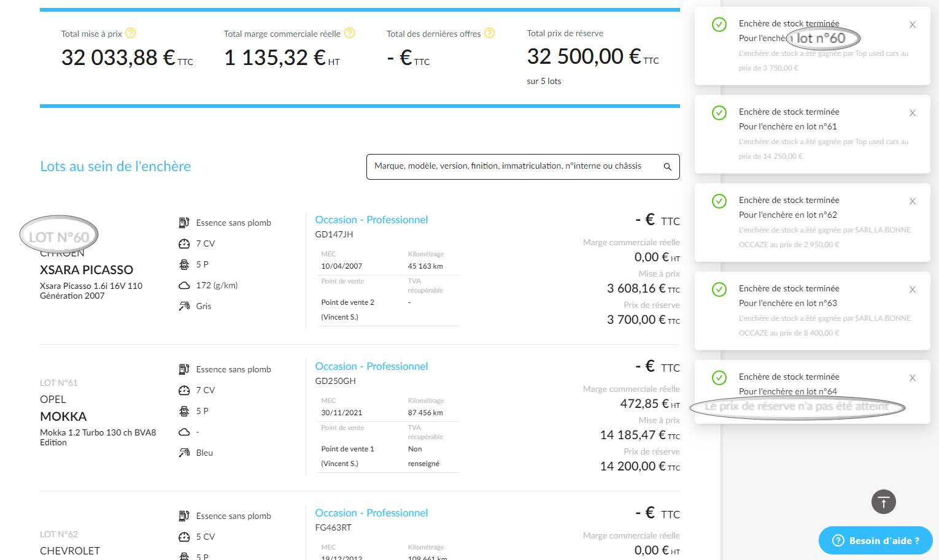Click the horsepower gauge icon for Xsara Picasso

coord(184,244)
